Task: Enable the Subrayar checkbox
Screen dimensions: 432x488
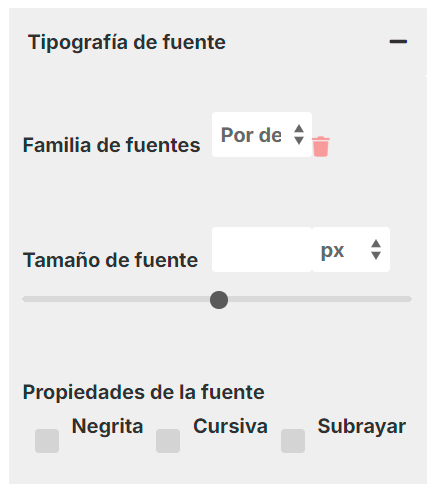Action: 293,441
